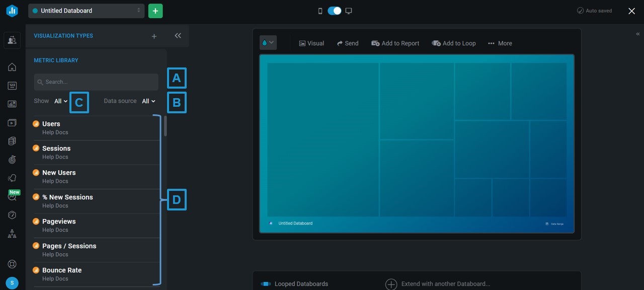The height and width of the screenshot is (290, 644).
Task: Create a new databoard with the green plus
Action: point(155,10)
